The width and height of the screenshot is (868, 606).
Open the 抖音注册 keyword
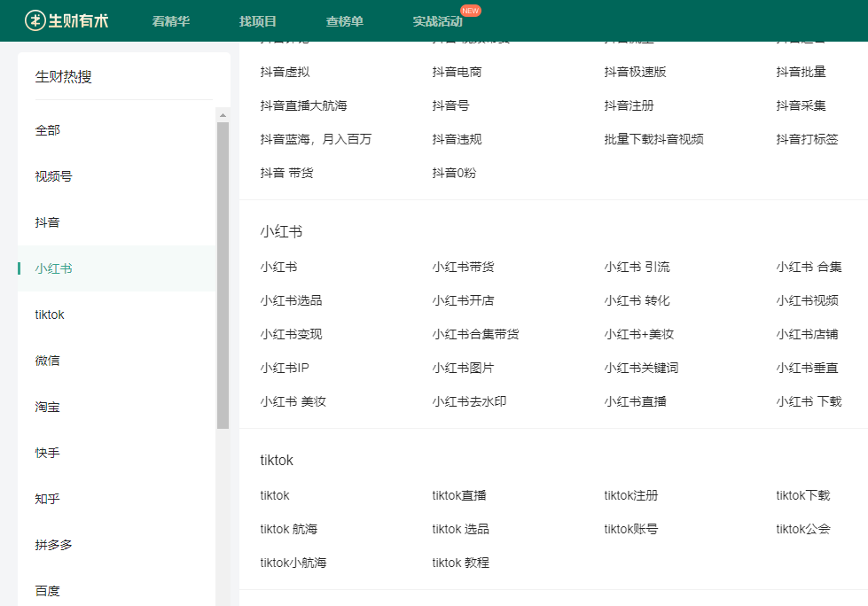tap(629, 105)
